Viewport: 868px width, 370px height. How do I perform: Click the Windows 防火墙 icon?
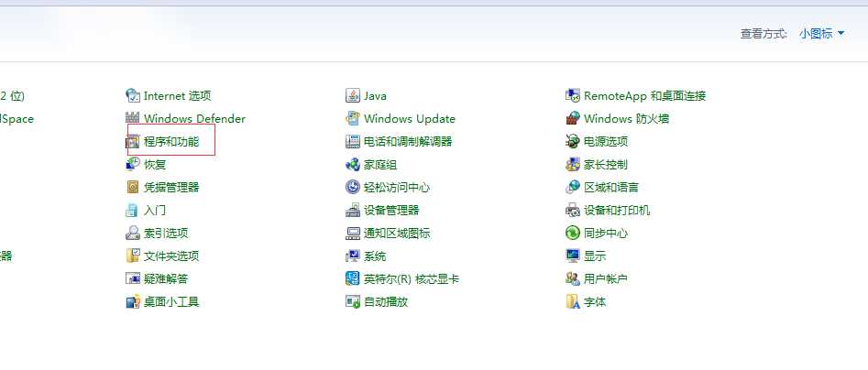point(572,118)
